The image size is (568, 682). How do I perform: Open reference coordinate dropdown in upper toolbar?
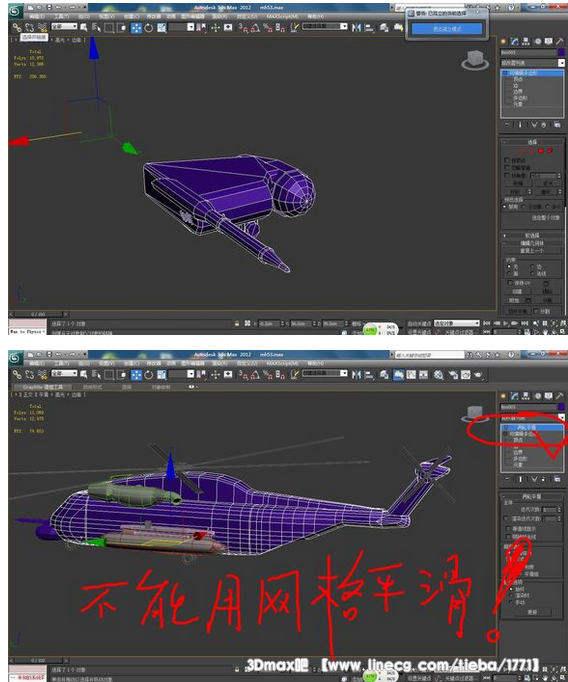click(x=181, y=27)
